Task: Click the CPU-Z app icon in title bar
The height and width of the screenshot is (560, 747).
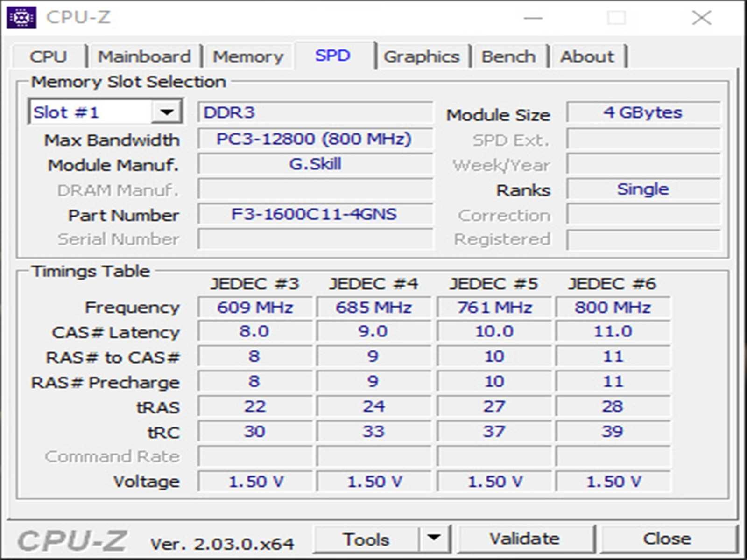Action: point(21,18)
